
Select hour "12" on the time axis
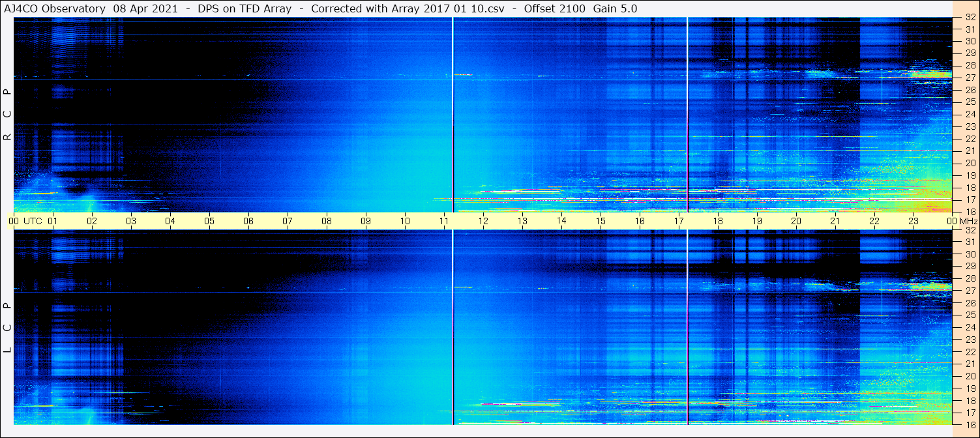(x=483, y=221)
